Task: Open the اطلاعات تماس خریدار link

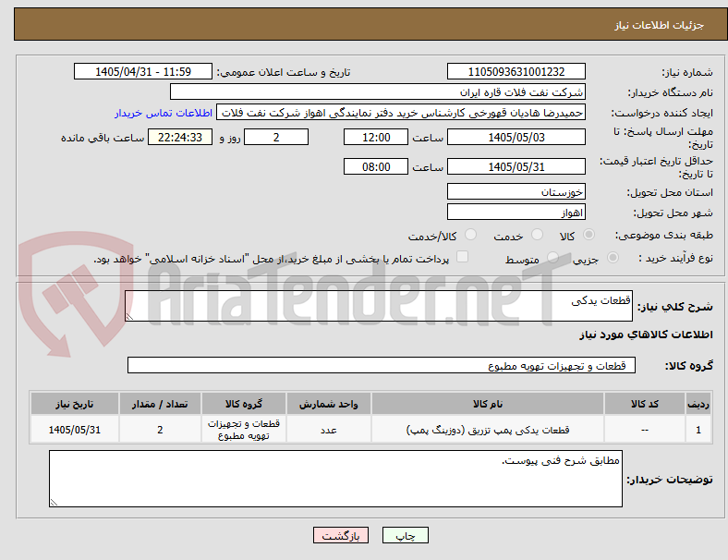Action: tap(164, 113)
